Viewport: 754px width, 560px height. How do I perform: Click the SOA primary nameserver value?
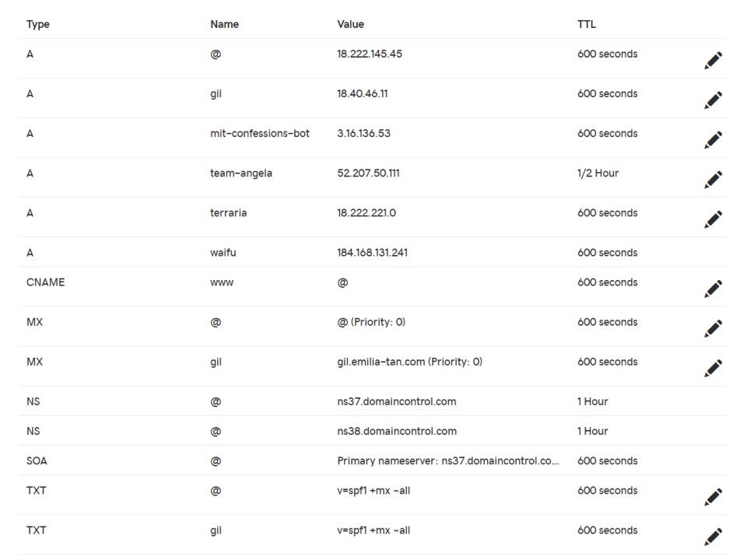pyautogui.click(x=448, y=460)
